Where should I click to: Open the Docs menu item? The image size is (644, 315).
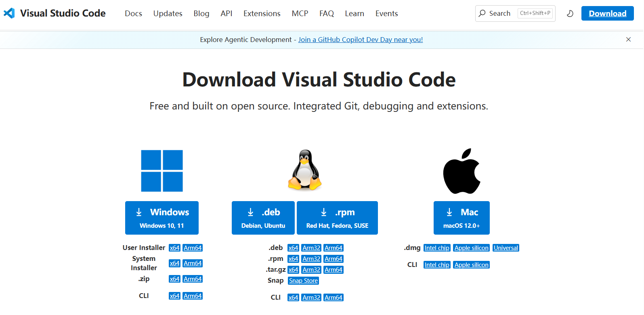[x=133, y=13]
